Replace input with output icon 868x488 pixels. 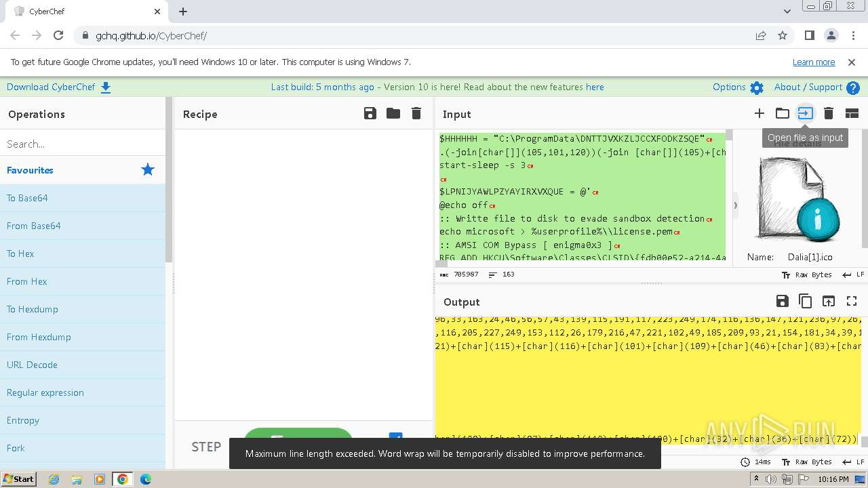(829, 302)
